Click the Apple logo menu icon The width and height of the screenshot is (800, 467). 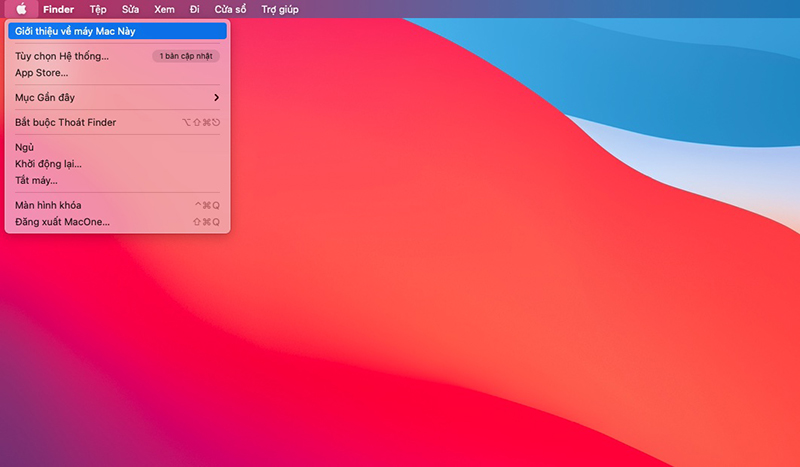click(21, 9)
